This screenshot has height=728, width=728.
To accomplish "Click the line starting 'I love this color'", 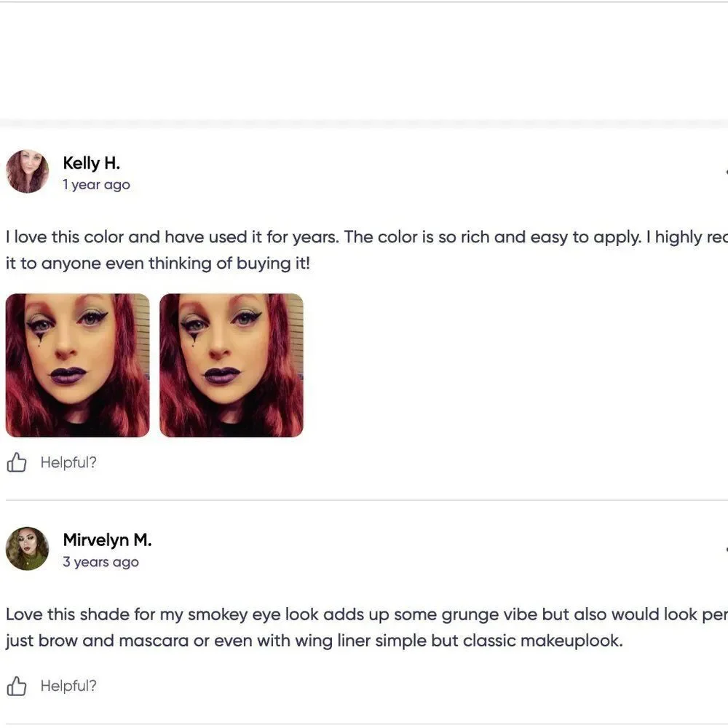I will click(x=367, y=237).
